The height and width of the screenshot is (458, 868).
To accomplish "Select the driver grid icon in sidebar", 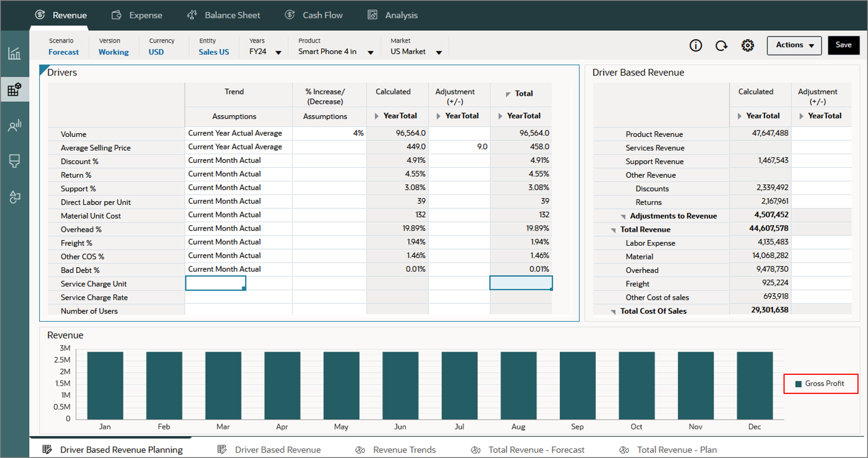I will click(14, 89).
